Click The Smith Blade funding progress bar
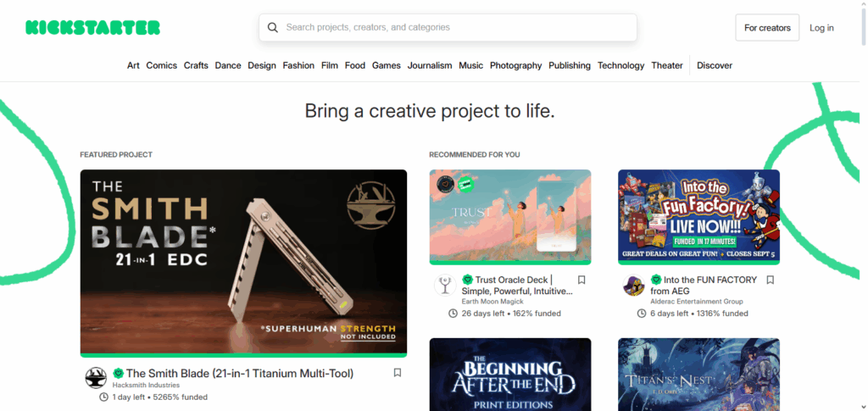Screen dimensions: 868x411 coord(243,355)
